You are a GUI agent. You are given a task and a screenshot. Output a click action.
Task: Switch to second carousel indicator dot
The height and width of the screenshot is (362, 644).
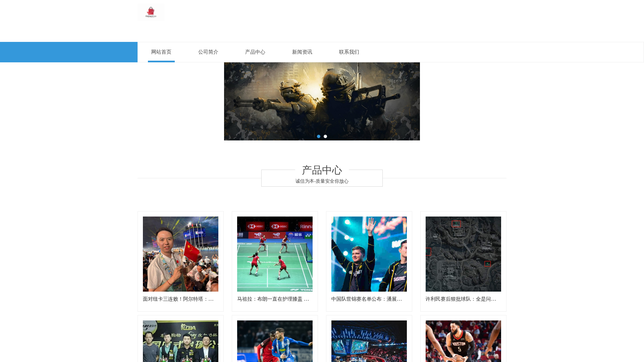[325, 136]
